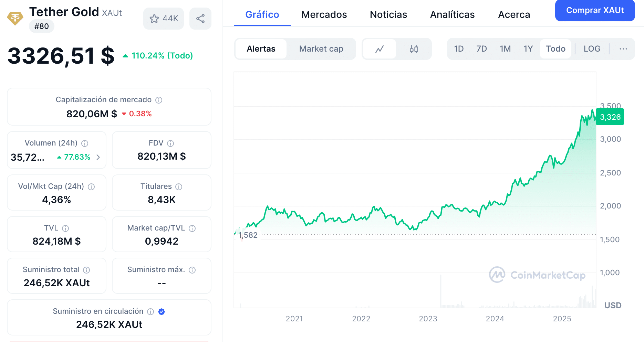Image resolution: width=644 pixels, height=342 pixels.
Task: Click the 0,9942 Market cap/TVL value
Action: [162, 242]
